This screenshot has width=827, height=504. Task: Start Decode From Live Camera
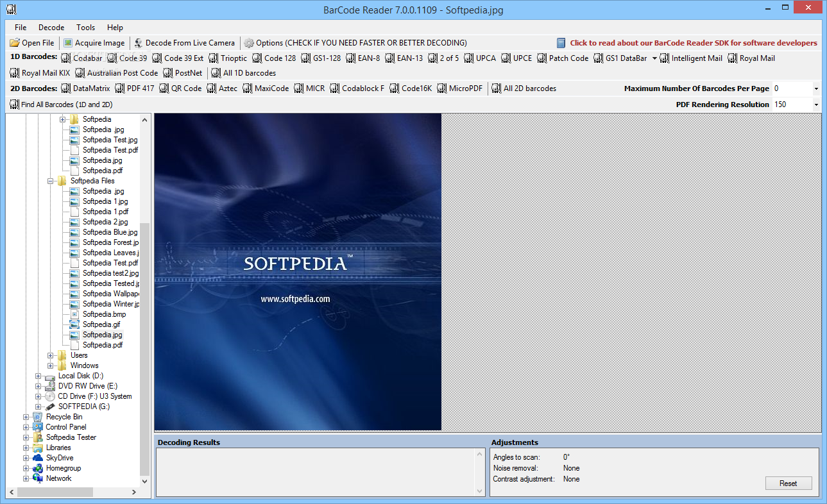point(184,43)
